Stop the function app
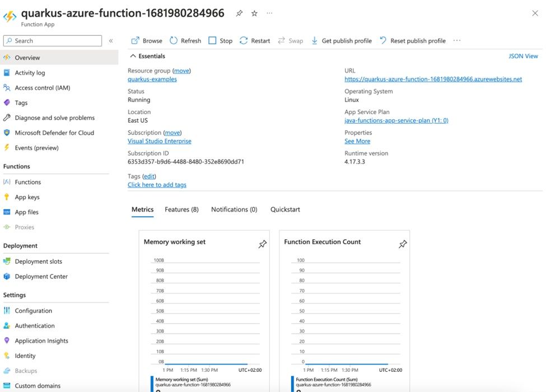Viewport: 546px width, 392px height. [221, 41]
